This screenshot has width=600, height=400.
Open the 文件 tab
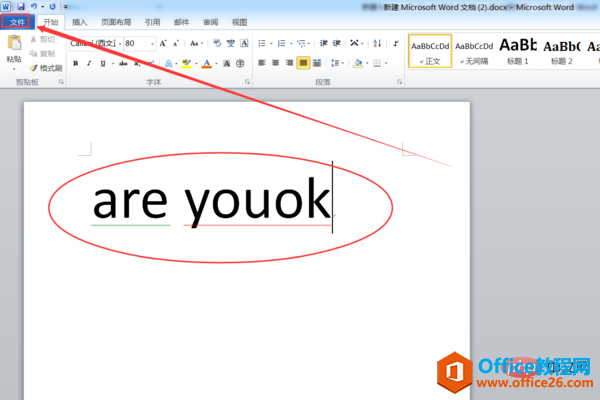point(17,22)
